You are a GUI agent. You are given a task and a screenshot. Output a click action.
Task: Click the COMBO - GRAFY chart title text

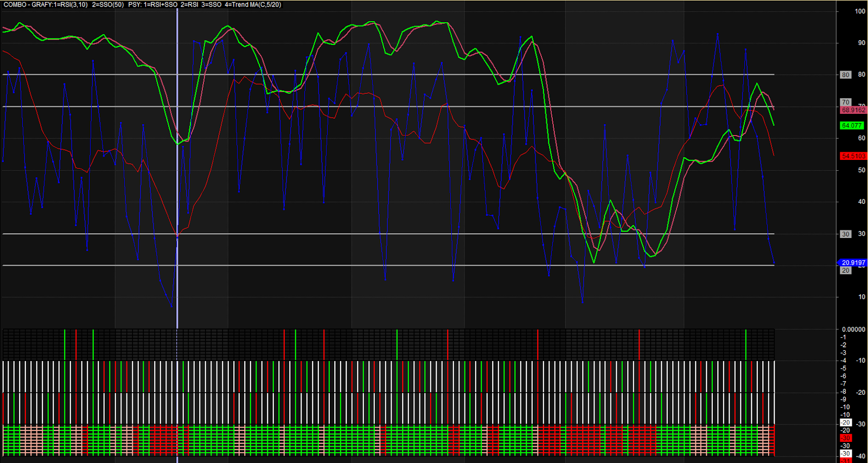[142, 4]
